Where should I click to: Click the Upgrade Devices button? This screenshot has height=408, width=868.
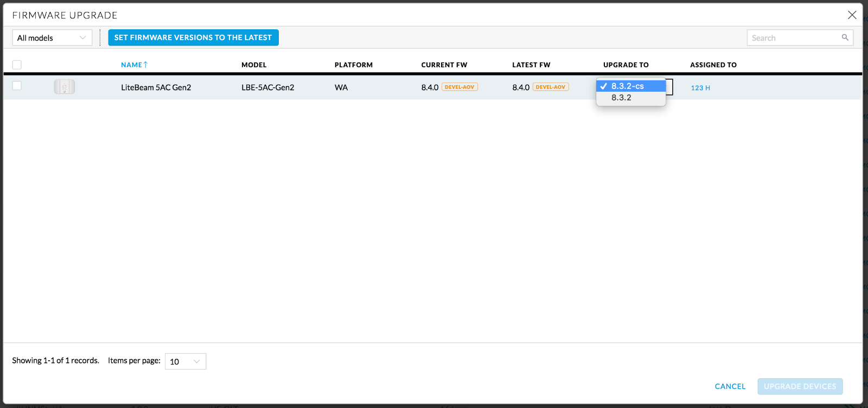coord(800,386)
